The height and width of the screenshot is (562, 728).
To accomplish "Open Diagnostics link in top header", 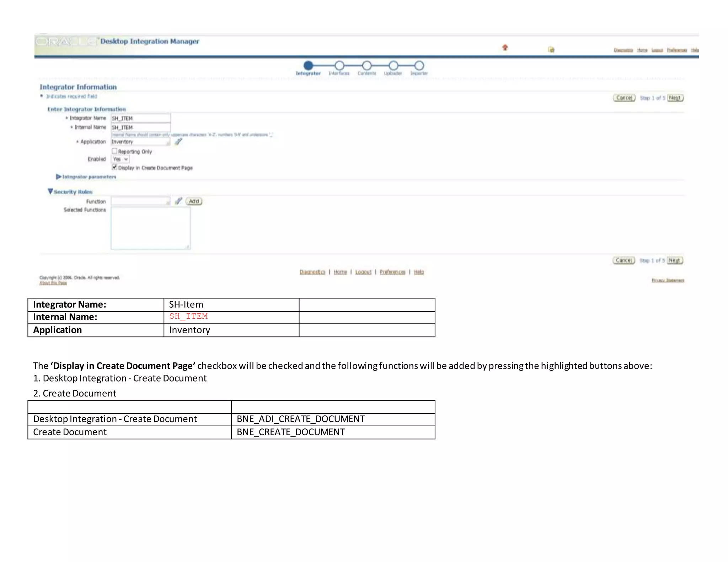I will 623,50.
